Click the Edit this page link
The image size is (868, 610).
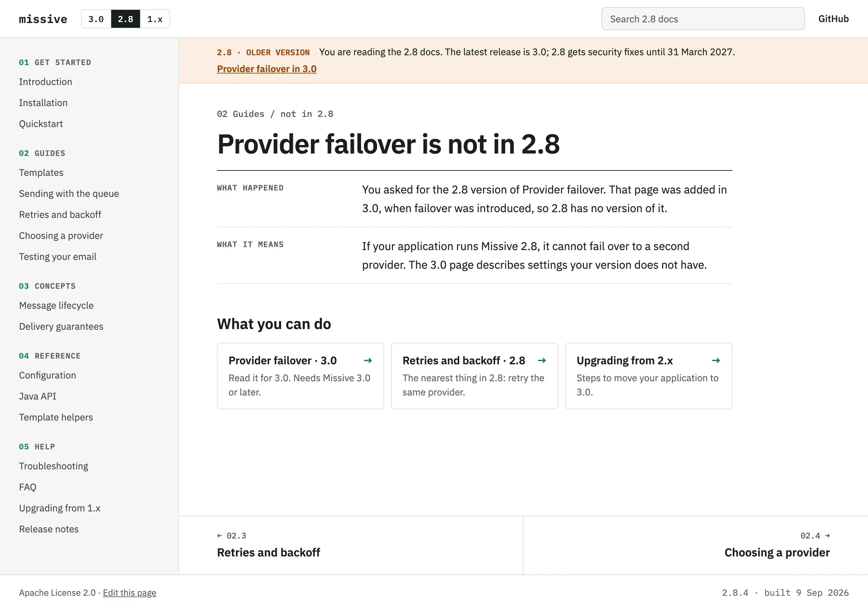[129, 593]
